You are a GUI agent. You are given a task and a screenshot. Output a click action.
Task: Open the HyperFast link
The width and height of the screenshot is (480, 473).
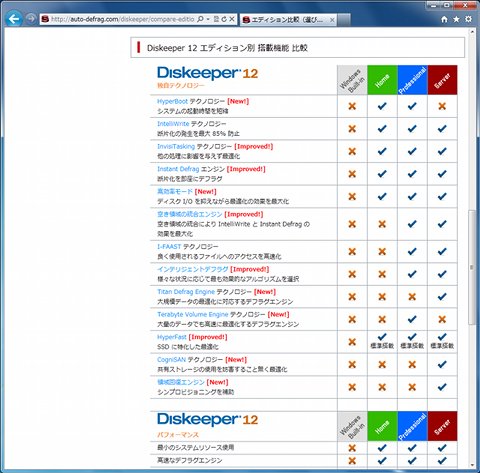pyautogui.click(x=172, y=337)
